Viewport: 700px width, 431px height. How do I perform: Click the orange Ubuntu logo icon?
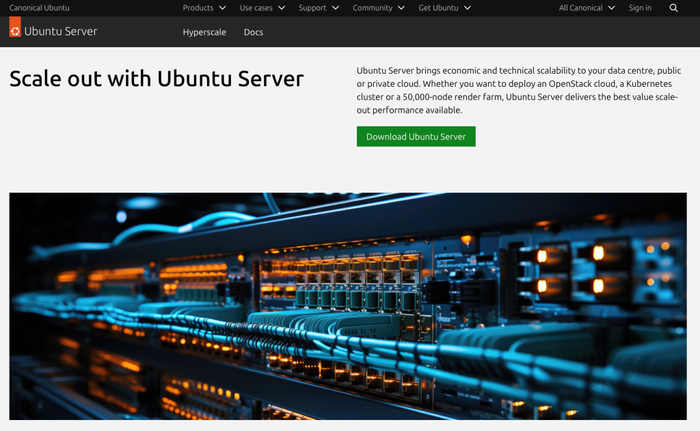point(15,31)
